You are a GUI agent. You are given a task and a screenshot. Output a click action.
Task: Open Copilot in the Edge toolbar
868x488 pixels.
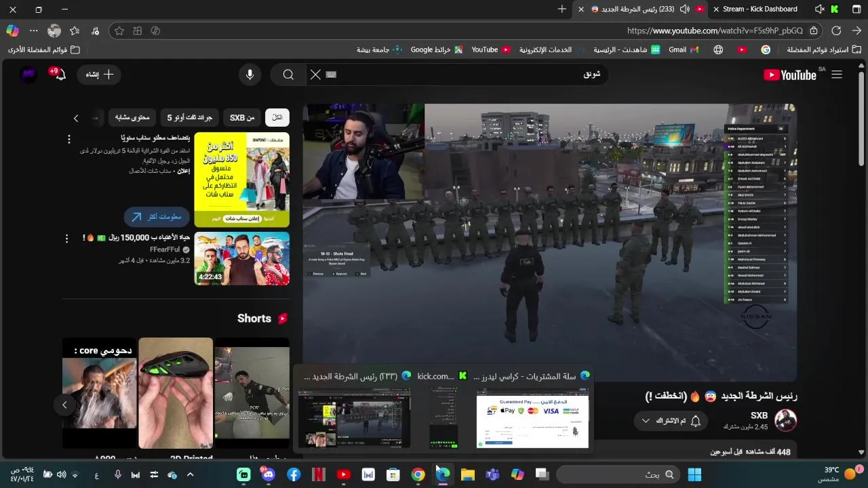tap(12, 30)
